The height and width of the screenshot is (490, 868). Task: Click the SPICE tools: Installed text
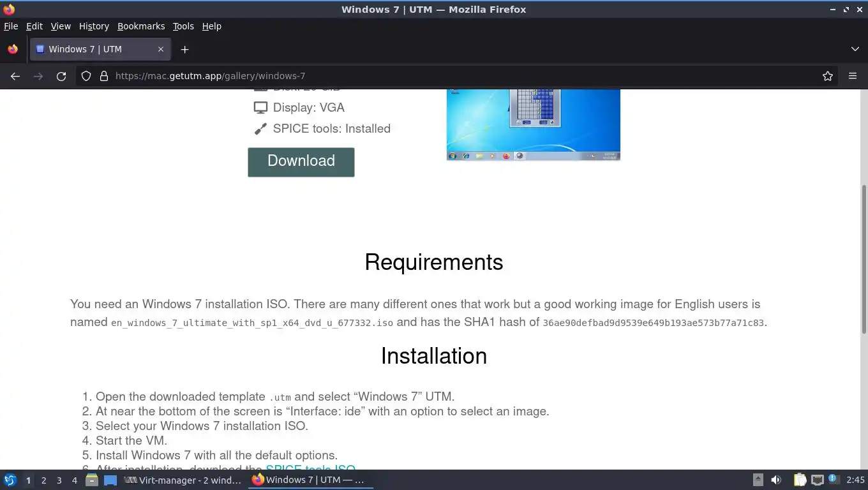pyautogui.click(x=332, y=129)
